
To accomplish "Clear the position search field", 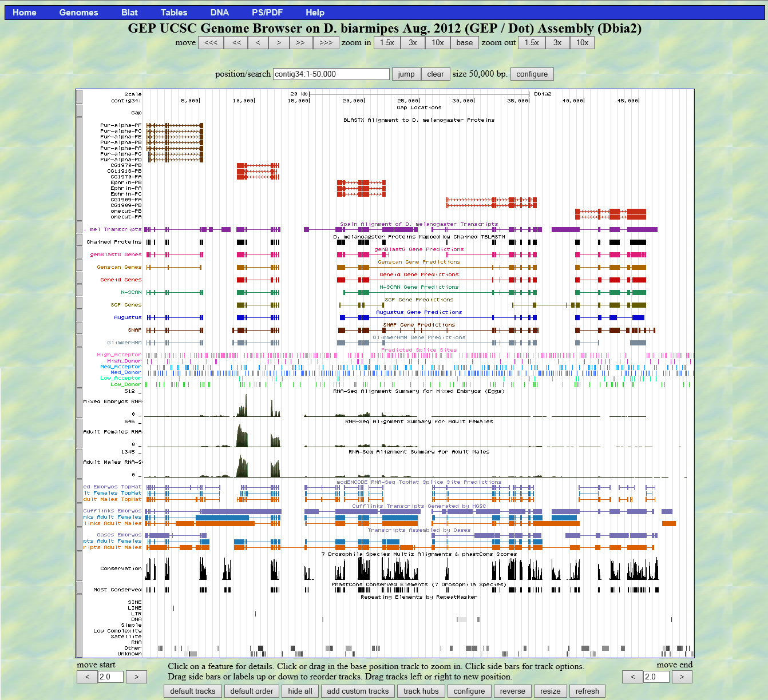I will click(x=436, y=74).
